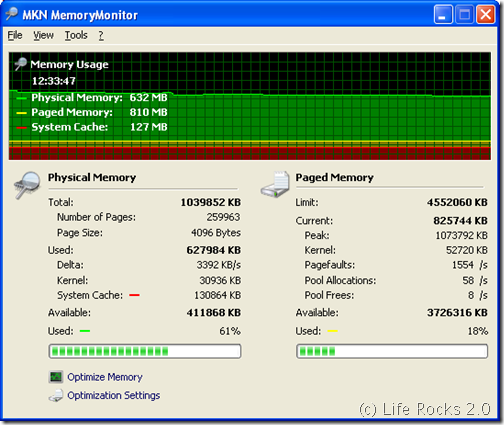Click the 18% used percentage
Viewport: 504px width, 425px height.
tap(478, 331)
